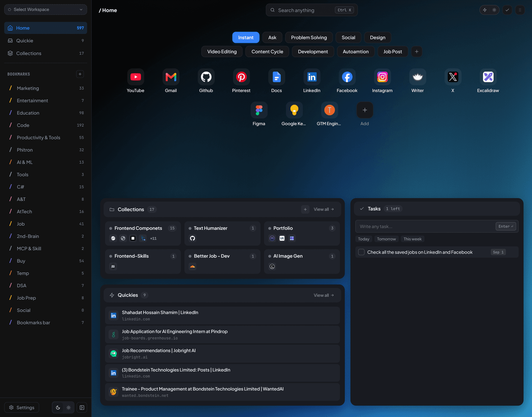Open the GTM Engineer shortcut icon
This screenshot has height=417, width=532.
click(330, 110)
